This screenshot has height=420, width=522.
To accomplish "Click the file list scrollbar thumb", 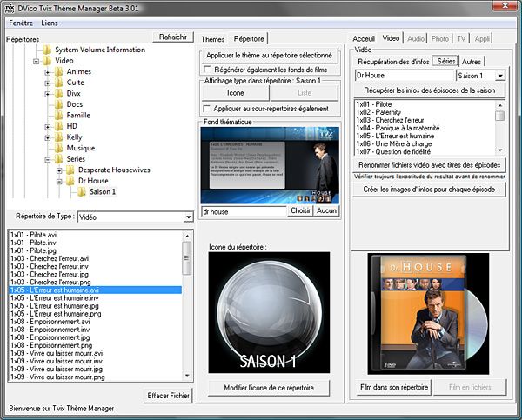I will click(x=187, y=258).
